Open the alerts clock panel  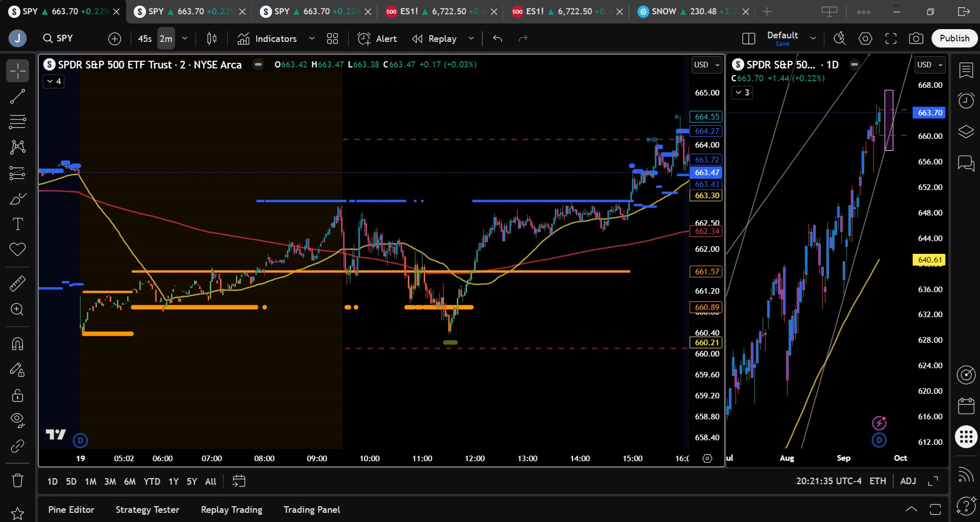pyautogui.click(x=966, y=101)
